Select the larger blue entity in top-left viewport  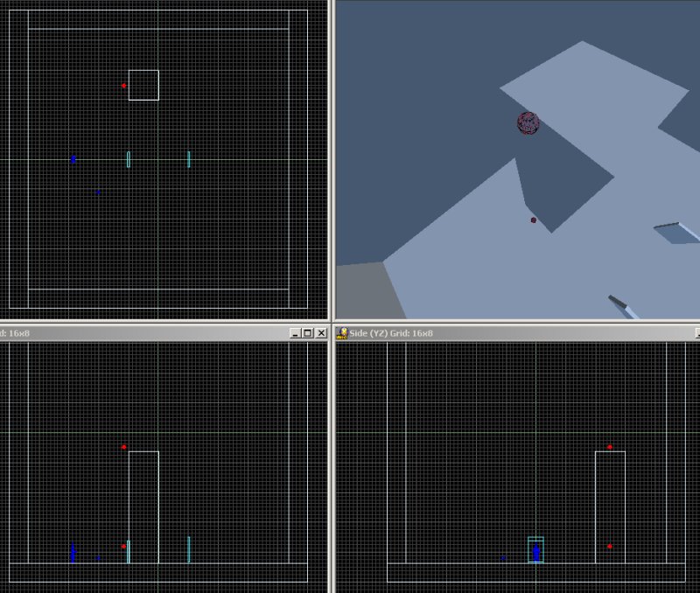click(73, 159)
